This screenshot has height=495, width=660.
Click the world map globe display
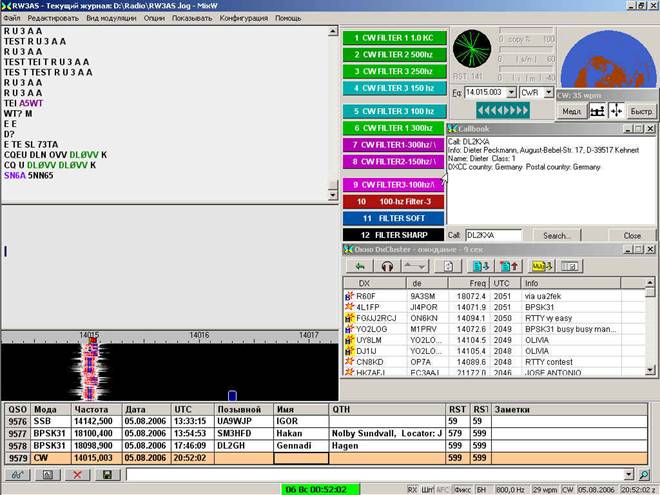(608, 59)
